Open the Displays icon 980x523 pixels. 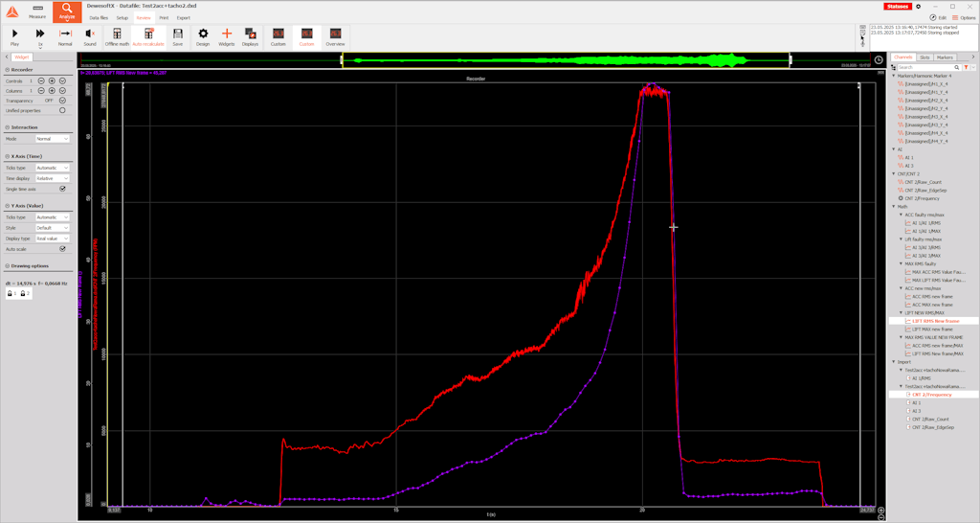coord(250,36)
